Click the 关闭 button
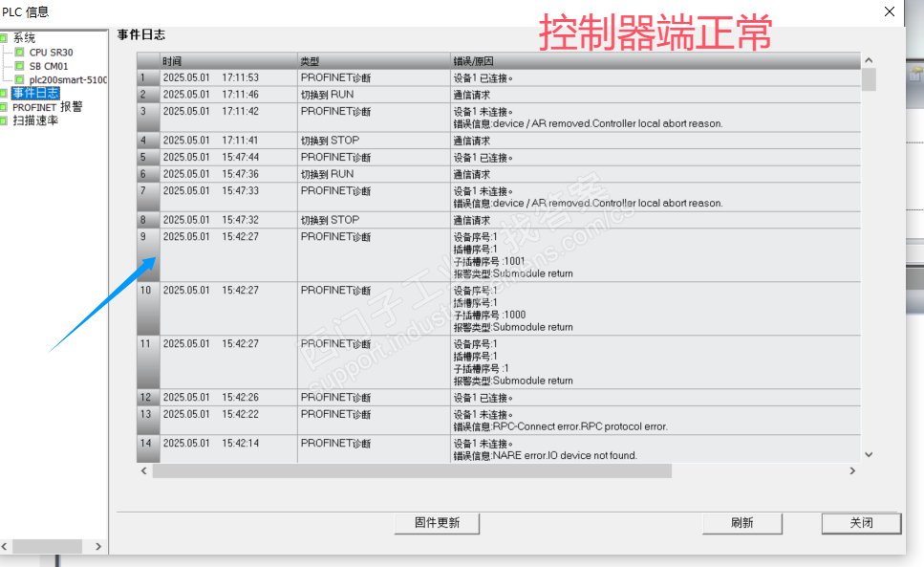 861,523
